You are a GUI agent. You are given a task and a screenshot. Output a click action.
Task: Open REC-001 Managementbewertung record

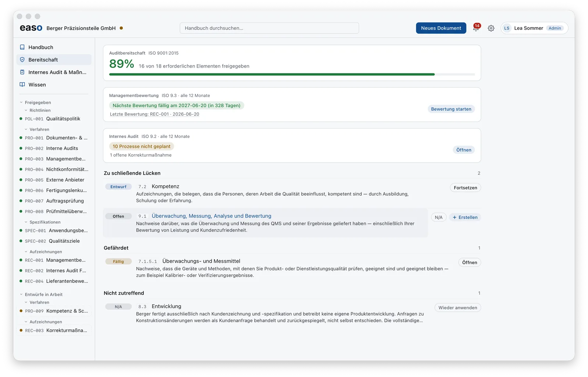pos(54,260)
